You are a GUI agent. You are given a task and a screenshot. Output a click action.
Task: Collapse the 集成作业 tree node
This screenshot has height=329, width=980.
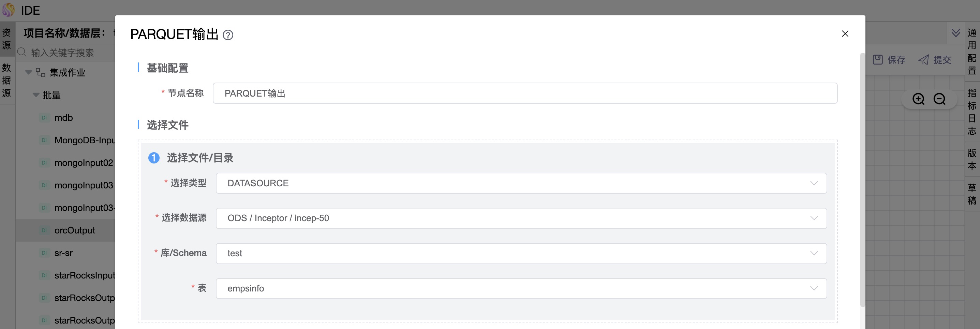[x=29, y=72]
